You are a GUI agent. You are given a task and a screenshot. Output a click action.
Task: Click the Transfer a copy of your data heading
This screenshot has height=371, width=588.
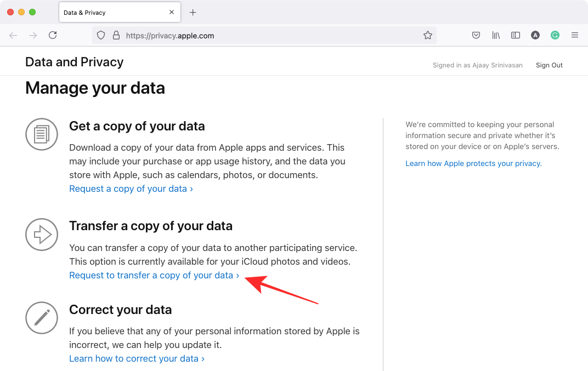151,226
